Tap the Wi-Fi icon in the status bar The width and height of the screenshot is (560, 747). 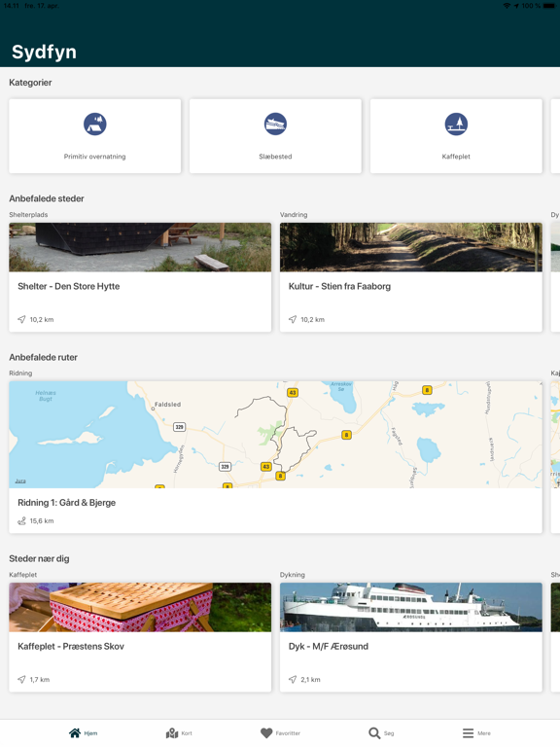tap(507, 6)
